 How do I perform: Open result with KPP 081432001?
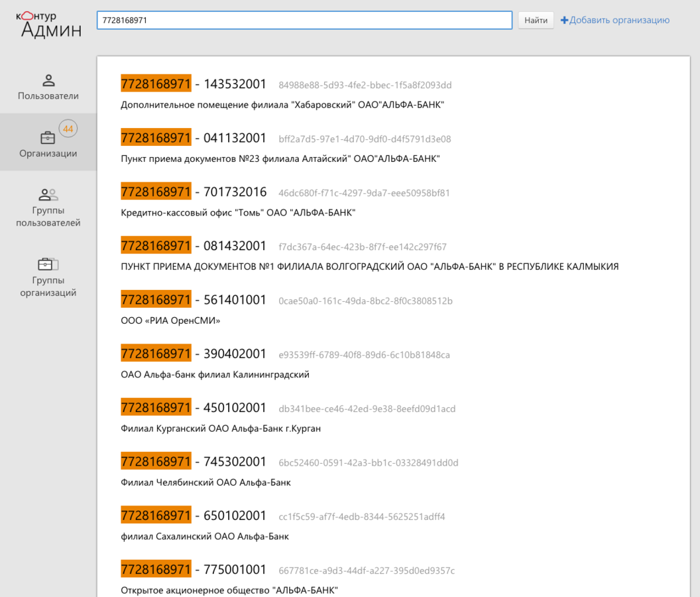pos(235,246)
